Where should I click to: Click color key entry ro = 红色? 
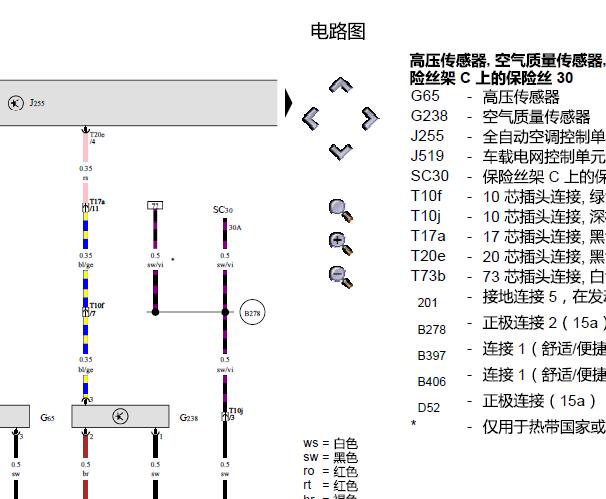tap(330, 472)
